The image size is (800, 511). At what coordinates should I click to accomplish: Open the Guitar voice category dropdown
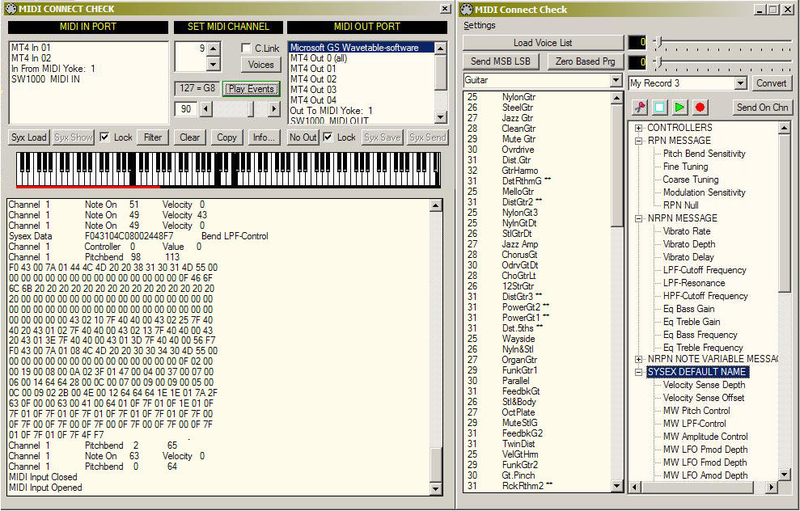pyautogui.click(x=616, y=80)
